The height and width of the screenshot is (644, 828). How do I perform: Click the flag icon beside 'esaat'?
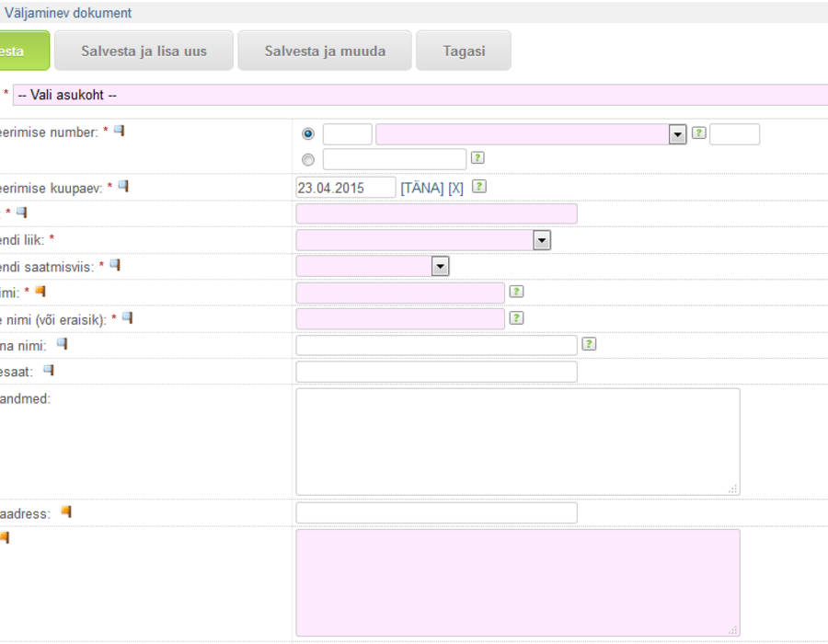49,370
